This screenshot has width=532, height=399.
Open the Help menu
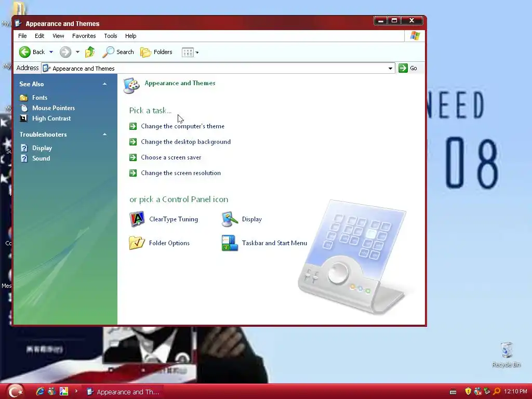pos(130,36)
